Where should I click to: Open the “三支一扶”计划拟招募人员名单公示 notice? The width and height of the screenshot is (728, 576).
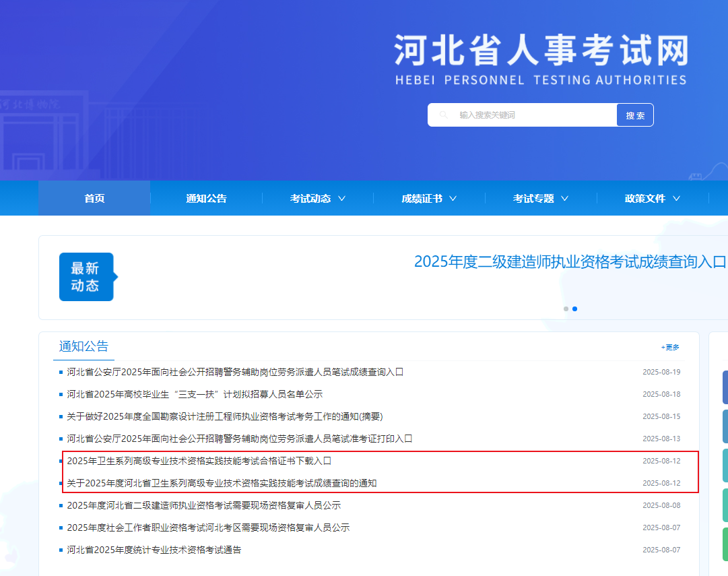195,394
